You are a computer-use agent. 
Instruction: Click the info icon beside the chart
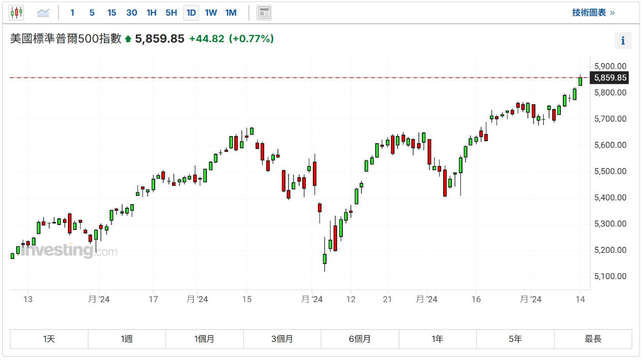[x=623, y=41]
